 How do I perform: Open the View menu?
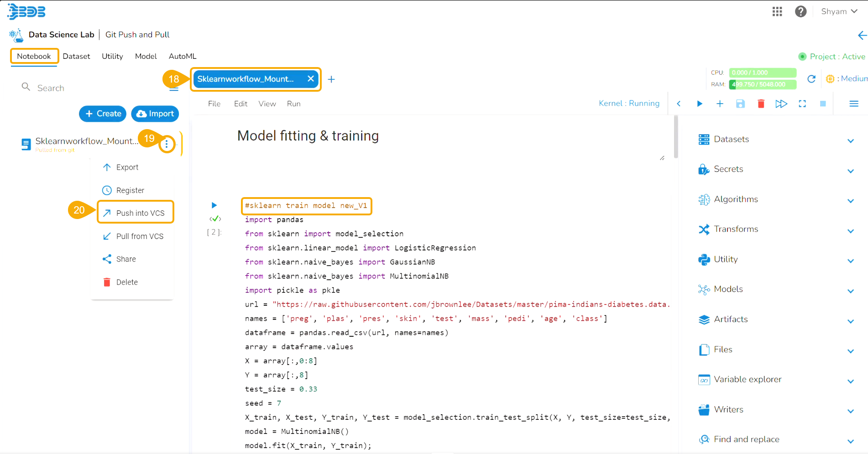coord(267,104)
